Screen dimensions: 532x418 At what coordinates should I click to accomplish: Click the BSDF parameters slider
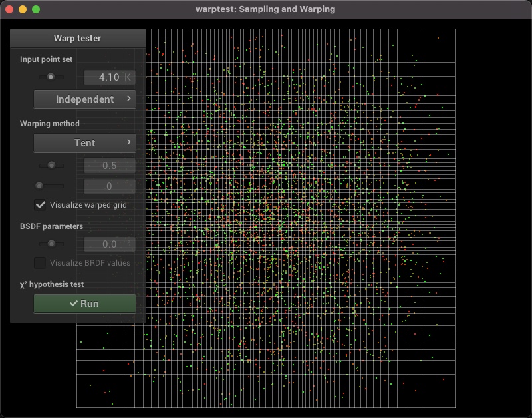[x=51, y=244]
